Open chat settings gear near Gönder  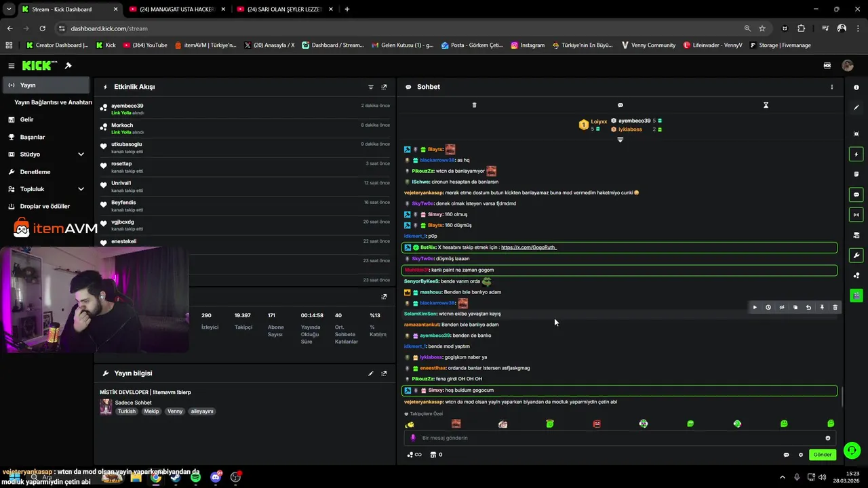(800, 455)
